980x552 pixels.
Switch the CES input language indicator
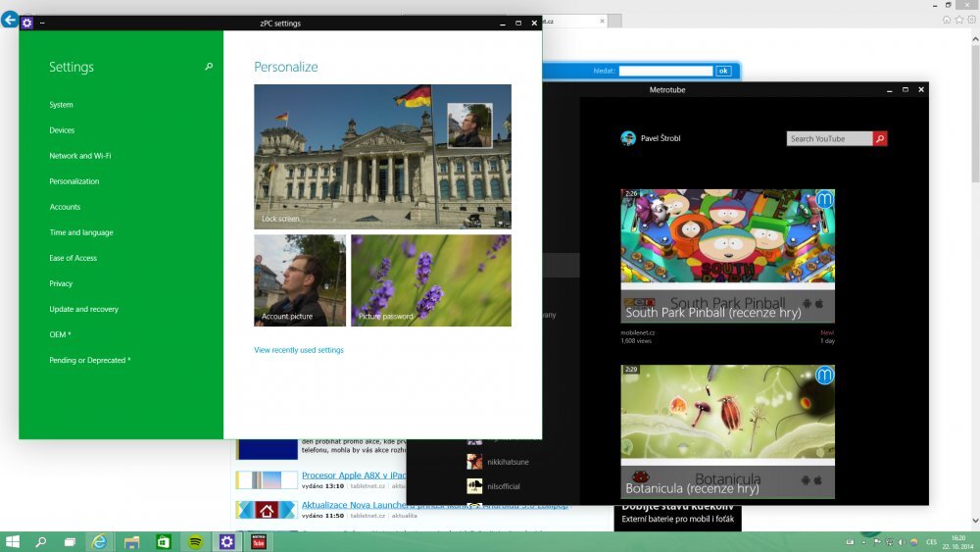[x=931, y=542]
